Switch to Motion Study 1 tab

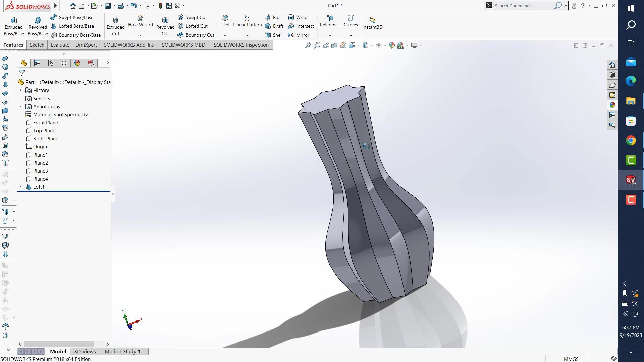[122, 351]
